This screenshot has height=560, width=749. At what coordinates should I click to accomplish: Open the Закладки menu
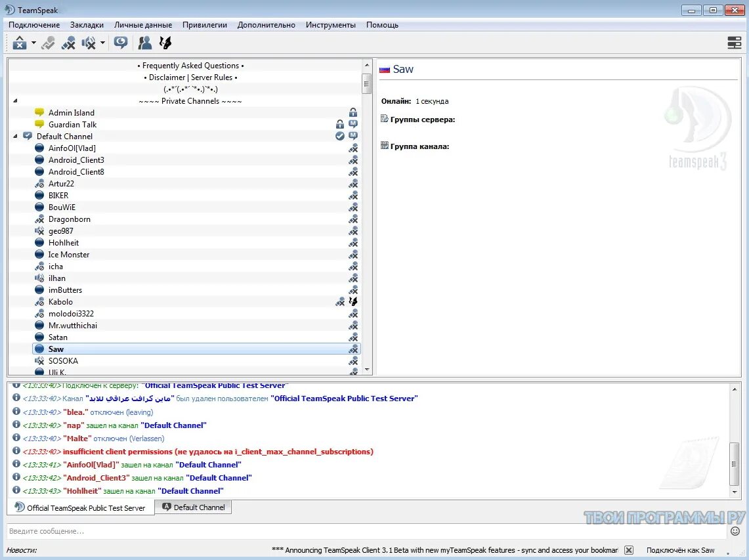87,25
